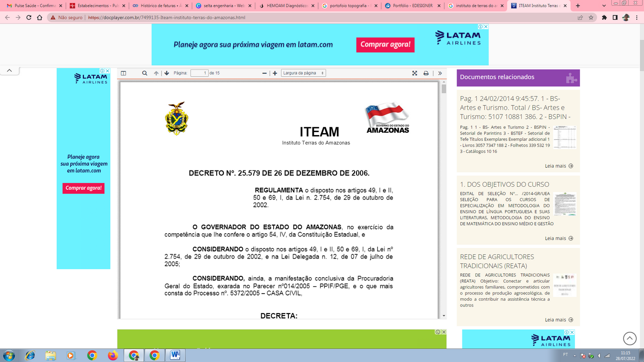644x362 pixels.
Task: Toggle the PDF viewer sidebar
Action: click(123, 73)
